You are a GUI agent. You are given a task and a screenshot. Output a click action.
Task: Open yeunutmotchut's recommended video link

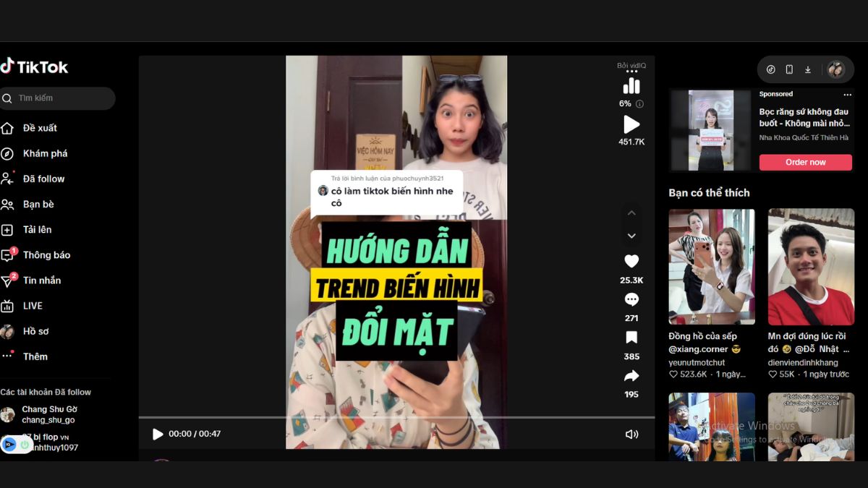(711, 266)
